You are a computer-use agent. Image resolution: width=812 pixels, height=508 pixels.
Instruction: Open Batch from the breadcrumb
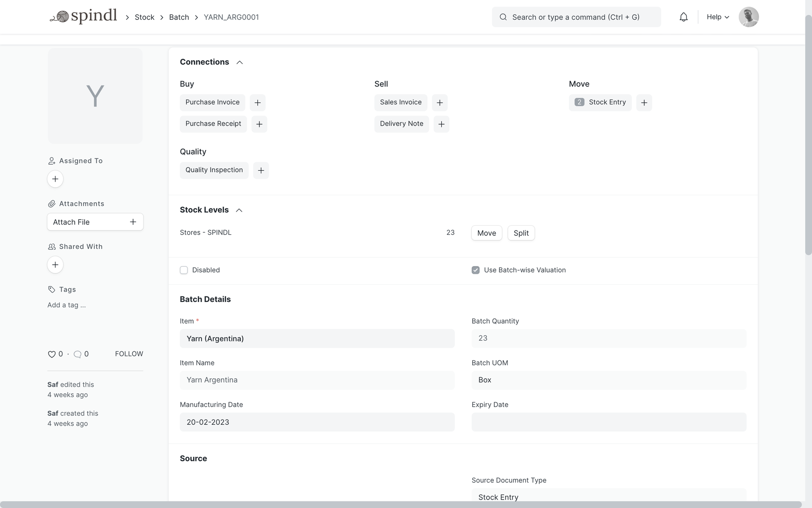(x=179, y=17)
